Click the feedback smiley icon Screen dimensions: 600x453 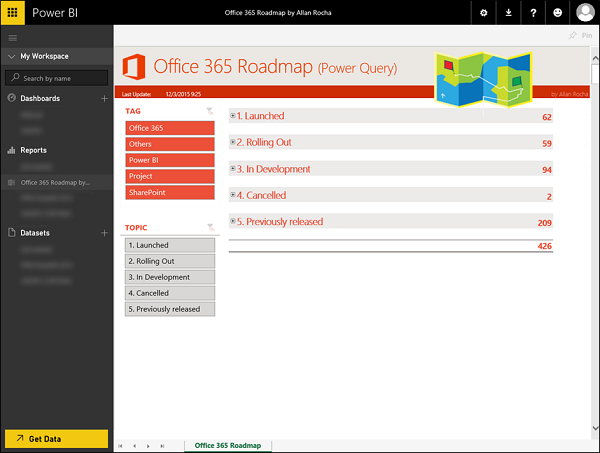[x=557, y=13]
